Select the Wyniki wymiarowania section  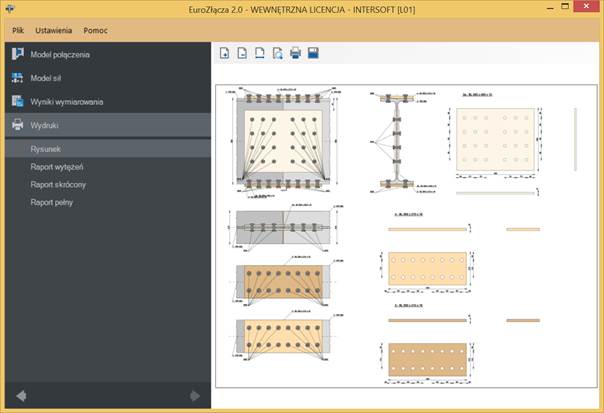pyautogui.click(x=108, y=102)
